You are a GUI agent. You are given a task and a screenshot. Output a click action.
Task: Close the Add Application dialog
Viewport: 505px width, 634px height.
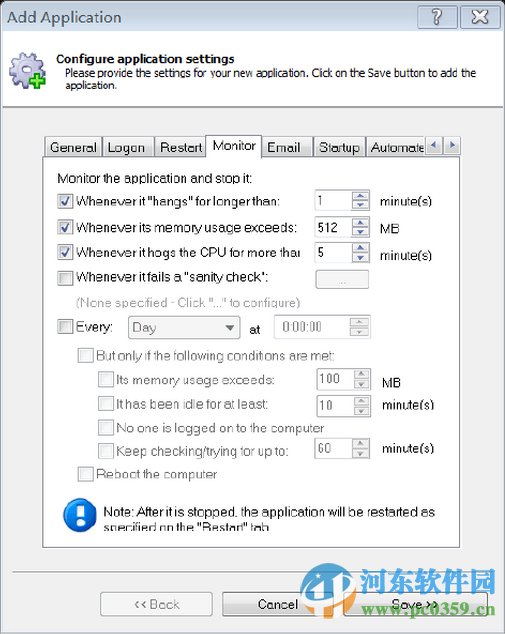coord(480,17)
